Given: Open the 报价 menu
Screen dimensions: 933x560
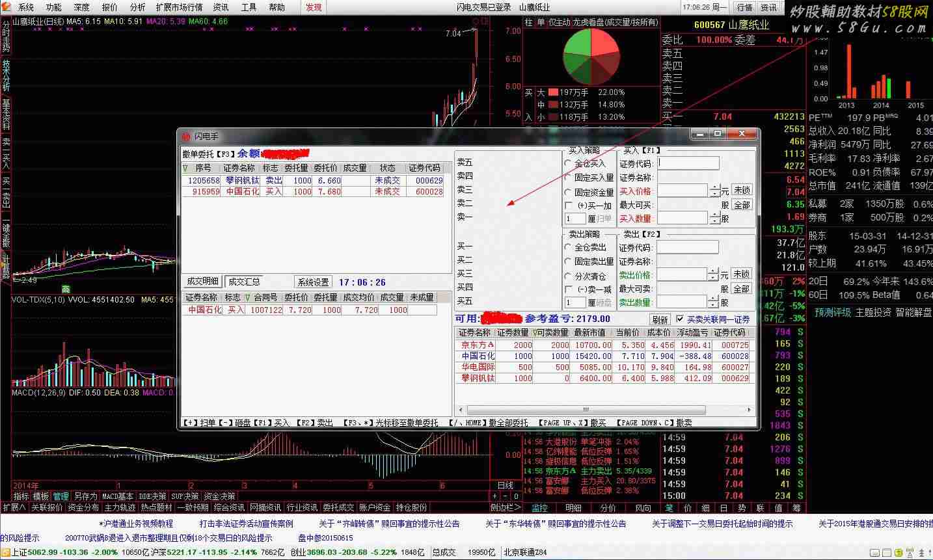Looking at the screenshot, I should [109, 7].
